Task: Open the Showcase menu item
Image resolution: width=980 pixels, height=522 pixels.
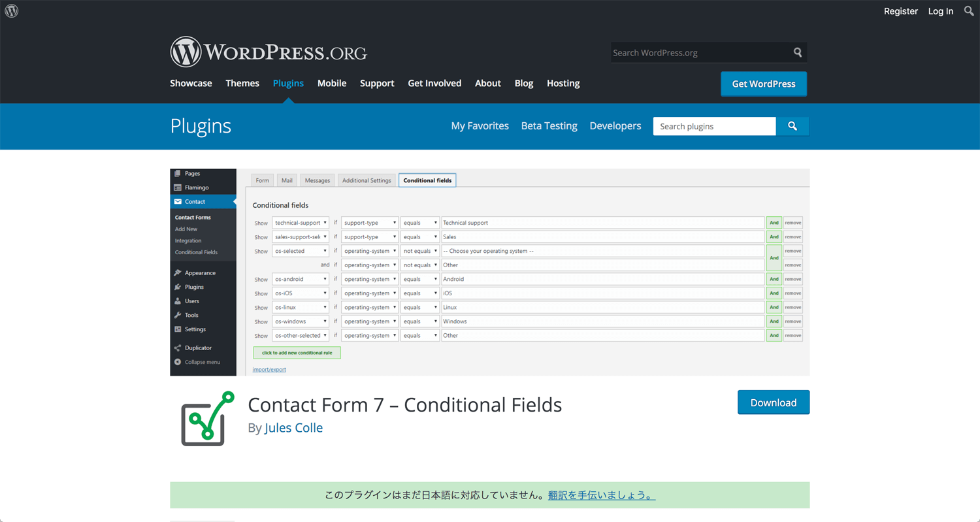Action: click(x=191, y=83)
